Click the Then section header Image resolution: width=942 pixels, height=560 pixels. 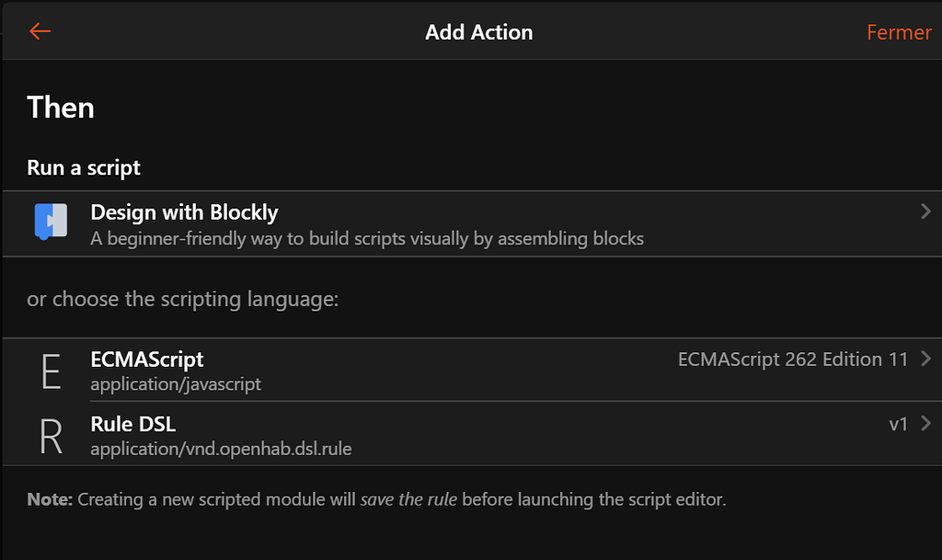[x=61, y=108]
